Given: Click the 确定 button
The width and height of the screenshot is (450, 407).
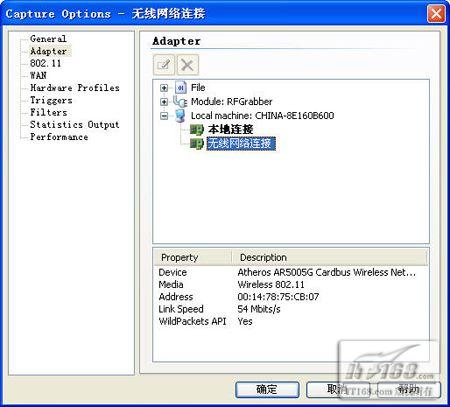Looking at the screenshot, I should (267, 389).
